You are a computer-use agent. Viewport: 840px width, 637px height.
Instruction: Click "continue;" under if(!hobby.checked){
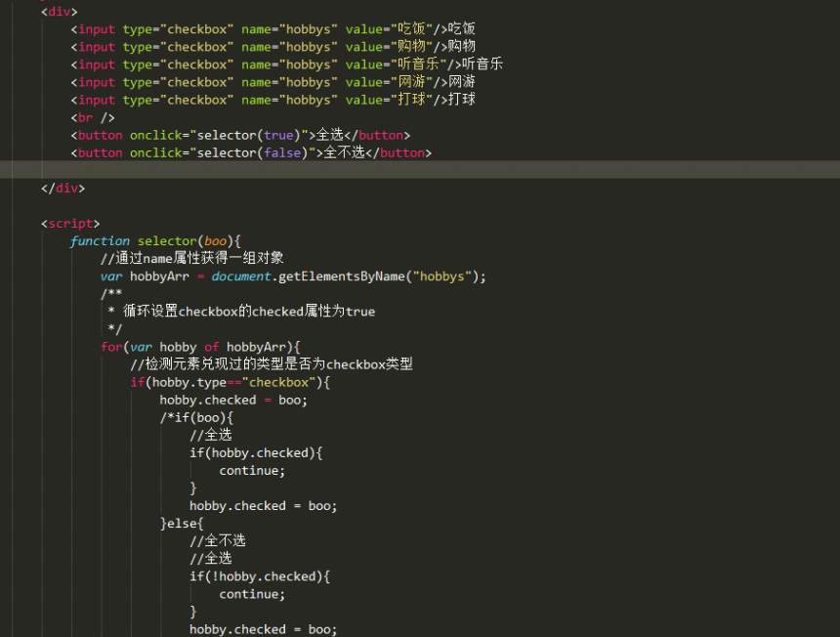tap(252, 594)
